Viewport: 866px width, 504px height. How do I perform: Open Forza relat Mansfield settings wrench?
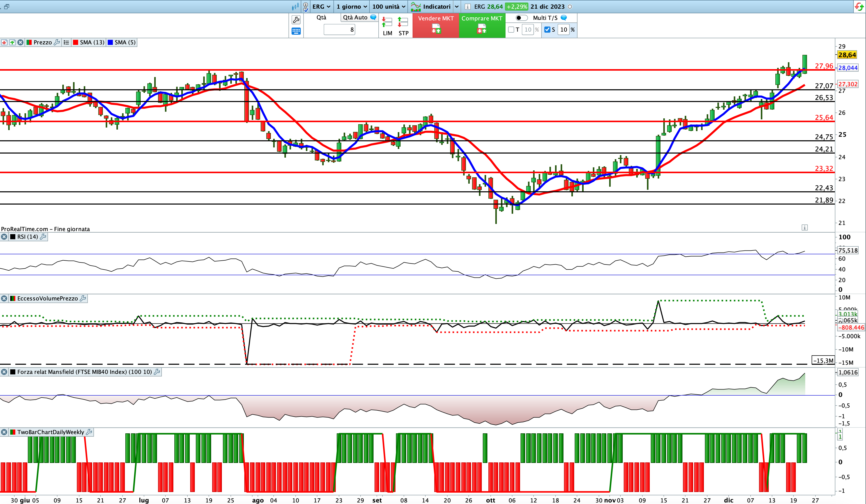click(157, 372)
